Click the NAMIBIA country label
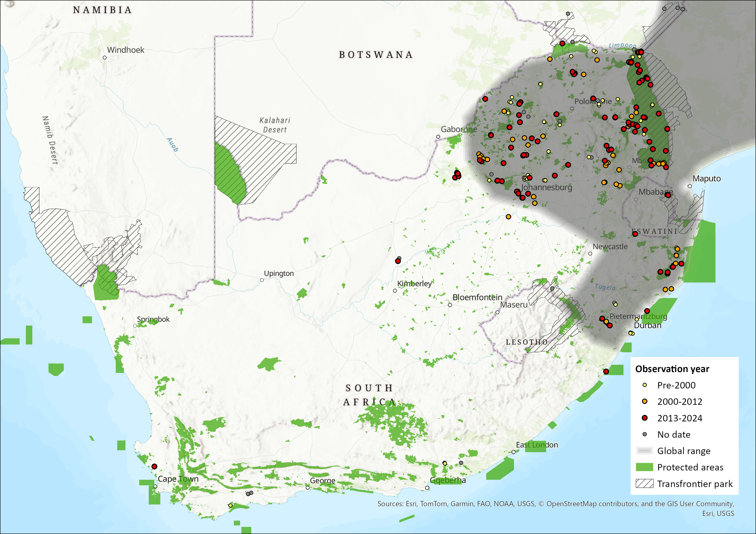 coord(102,10)
